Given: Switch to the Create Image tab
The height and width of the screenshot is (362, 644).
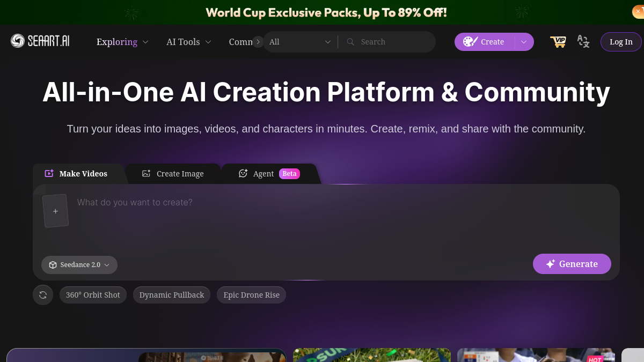Looking at the screenshot, I should pyautogui.click(x=173, y=174).
